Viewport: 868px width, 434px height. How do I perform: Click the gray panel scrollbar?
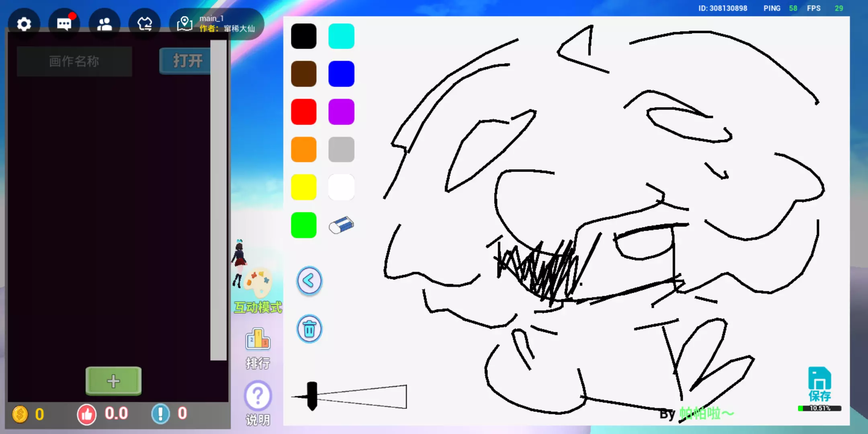pos(218,201)
